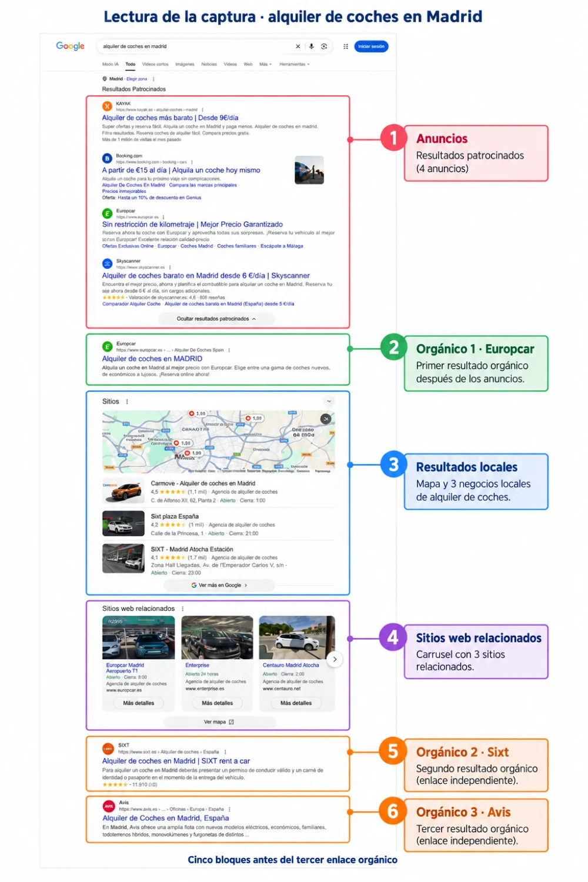This screenshot has height=882, width=588.
Task: Collapse the Sitios section with the chevron
Action: click(329, 402)
